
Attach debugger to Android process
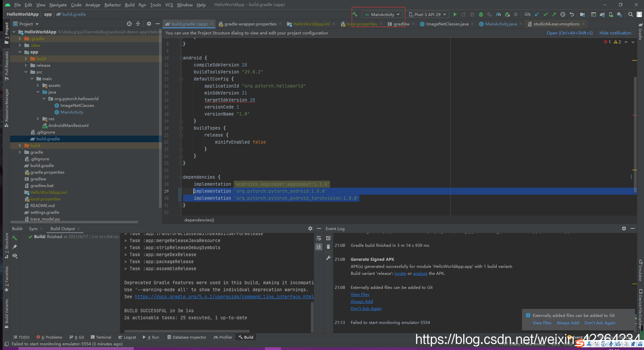tap(507, 14)
